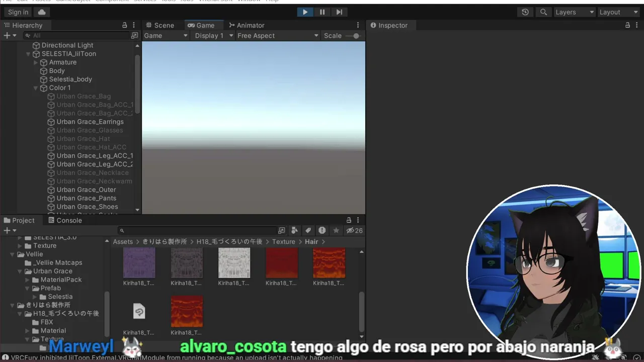Open the Undo History icon
This screenshot has height=362, width=644.
click(x=525, y=12)
